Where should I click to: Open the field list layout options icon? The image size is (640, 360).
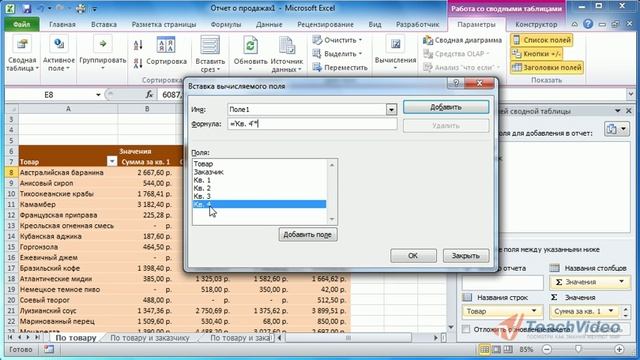pos(616,129)
